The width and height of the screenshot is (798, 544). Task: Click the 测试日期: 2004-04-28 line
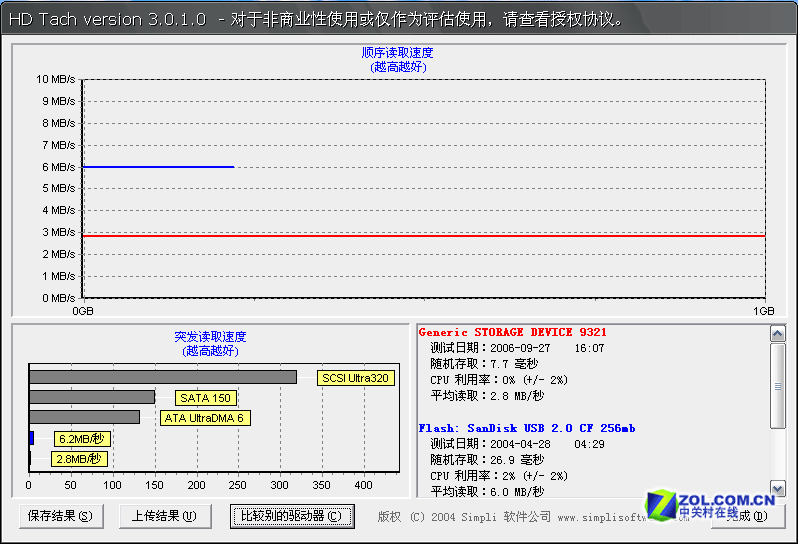point(517,444)
